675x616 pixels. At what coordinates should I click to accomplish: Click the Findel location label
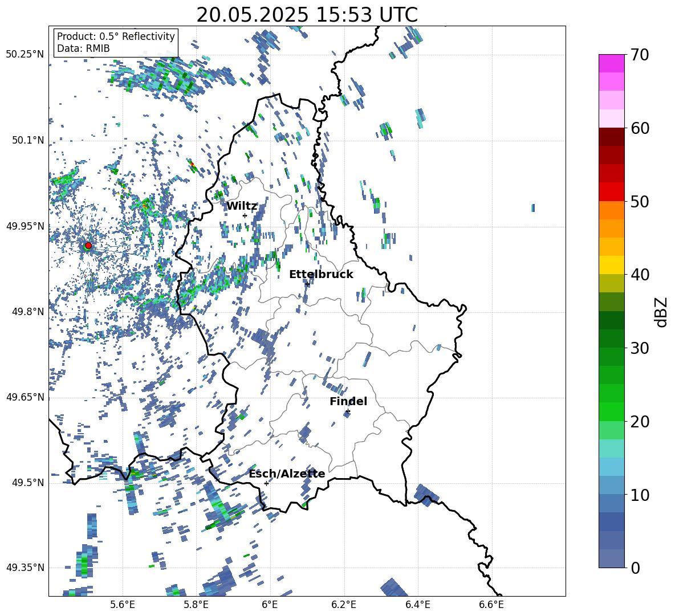click(348, 401)
